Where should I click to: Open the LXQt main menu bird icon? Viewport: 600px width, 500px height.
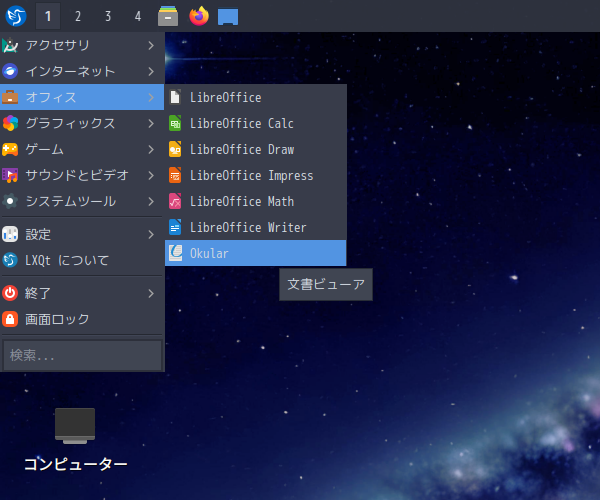click(16, 16)
